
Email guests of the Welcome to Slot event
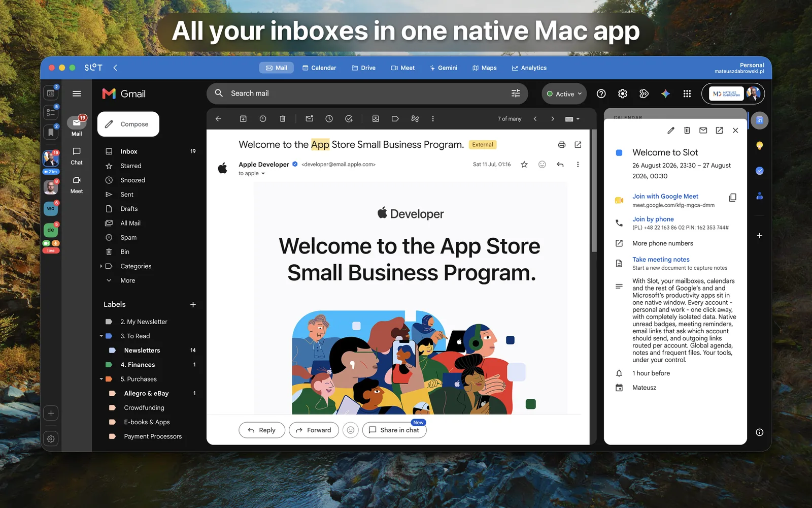pyautogui.click(x=703, y=131)
